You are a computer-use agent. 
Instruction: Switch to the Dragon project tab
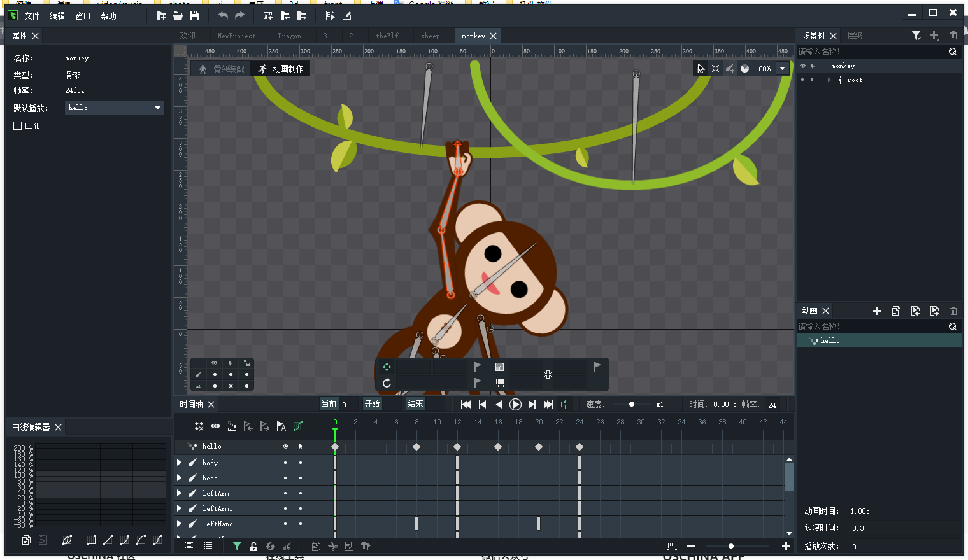tap(290, 36)
